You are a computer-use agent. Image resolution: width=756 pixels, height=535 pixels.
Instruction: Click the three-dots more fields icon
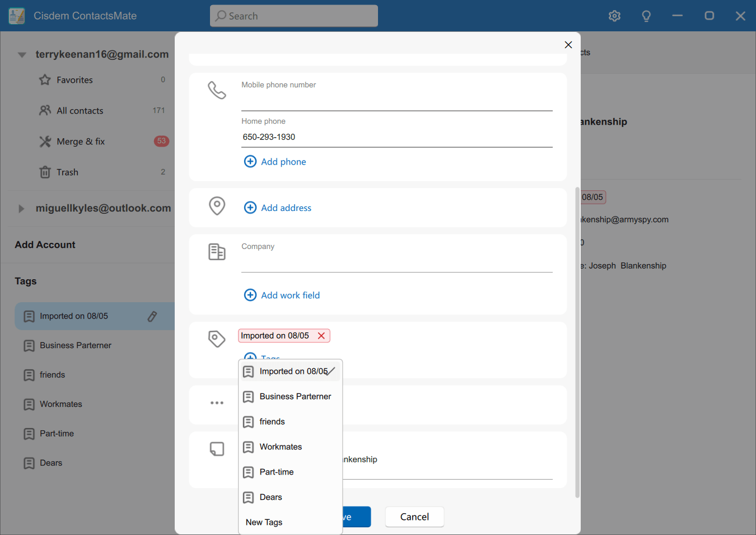[x=217, y=403]
